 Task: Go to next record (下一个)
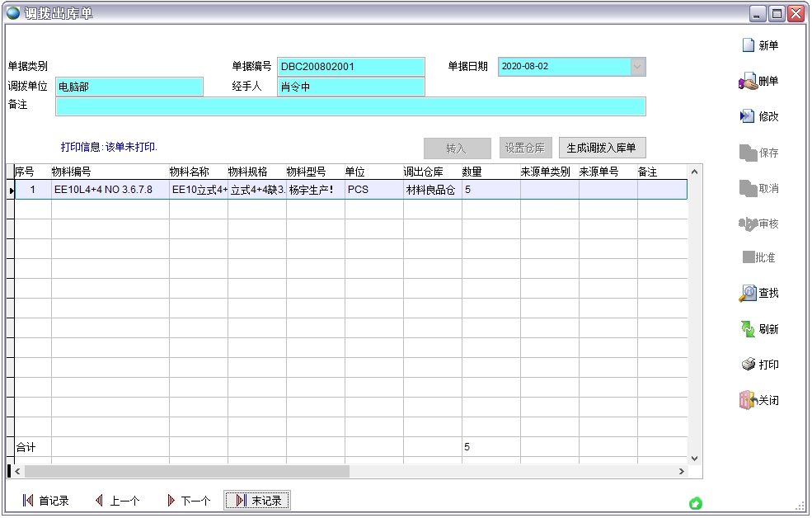[x=171, y=501]
